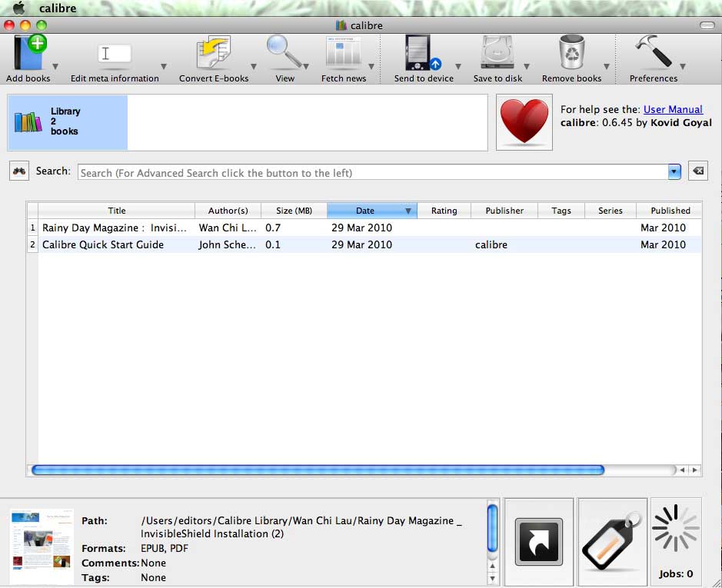Click the Remove books trash icon
Viewport: 722px width, 588px height.
[572, 52]
